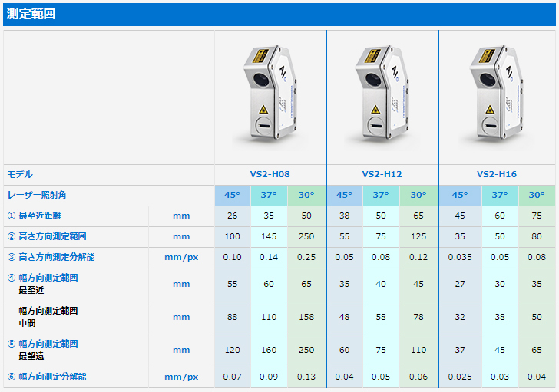
Task: Click the VS2-H12 sensor product image
Action: (382, 97)
